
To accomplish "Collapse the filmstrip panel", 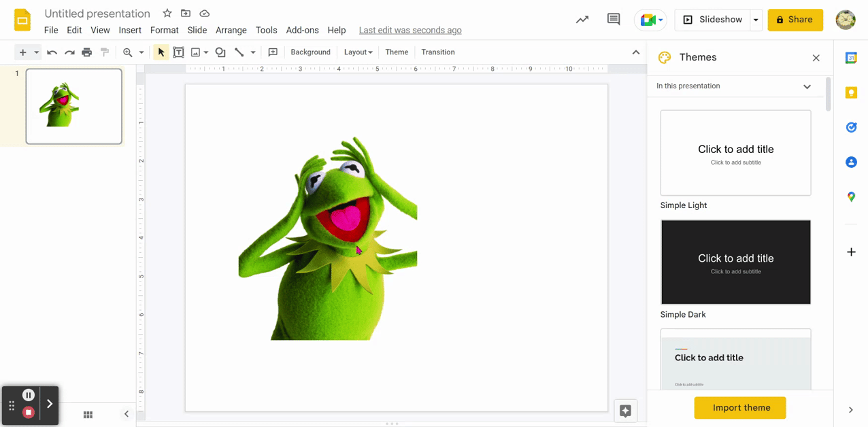I will [127, 414].
